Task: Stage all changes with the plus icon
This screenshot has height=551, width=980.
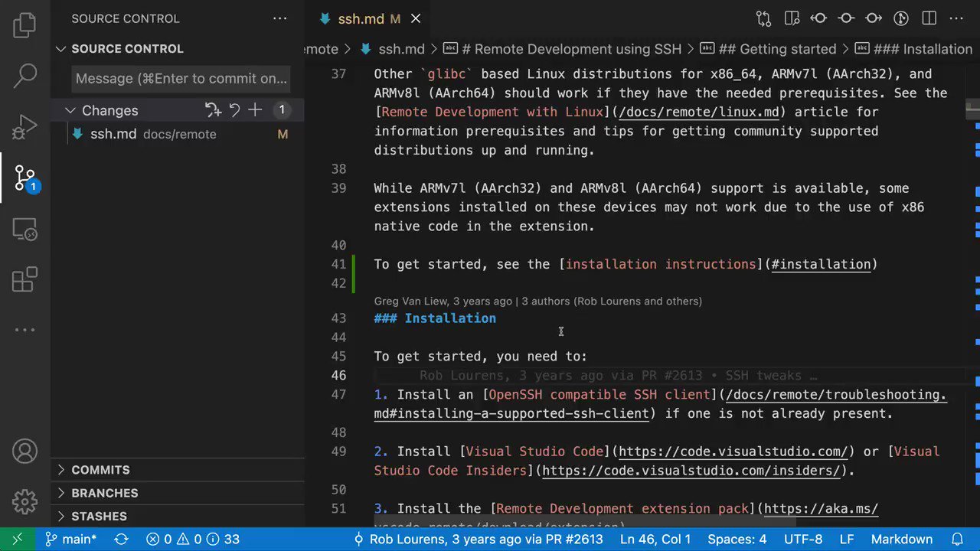Action: coord(255,110)
